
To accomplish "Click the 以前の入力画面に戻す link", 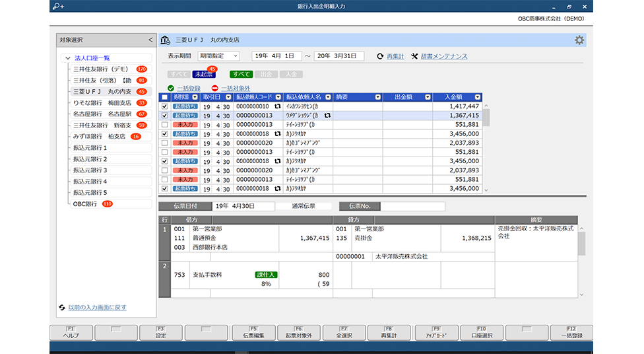I will [98, 307].
